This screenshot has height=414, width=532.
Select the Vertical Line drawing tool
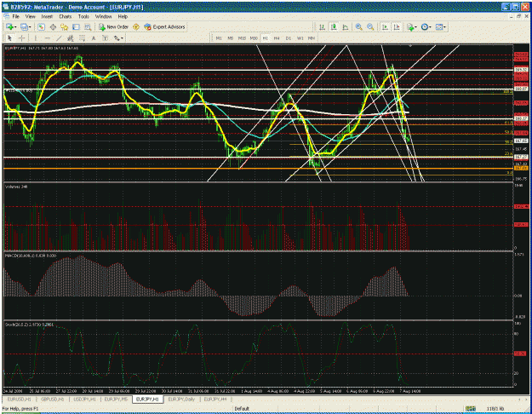(x=36, y=38)
